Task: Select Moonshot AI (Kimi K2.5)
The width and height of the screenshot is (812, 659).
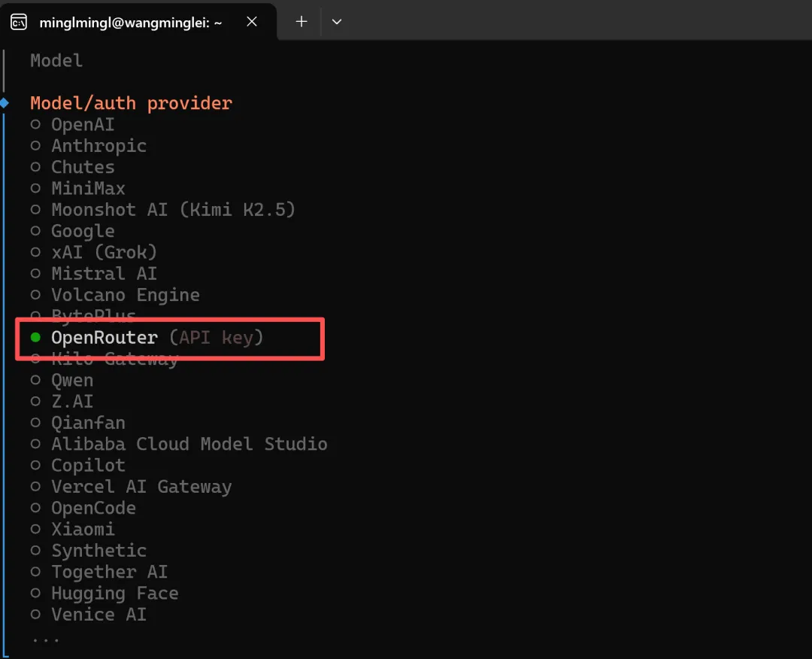Action: (x=162, y=210)
